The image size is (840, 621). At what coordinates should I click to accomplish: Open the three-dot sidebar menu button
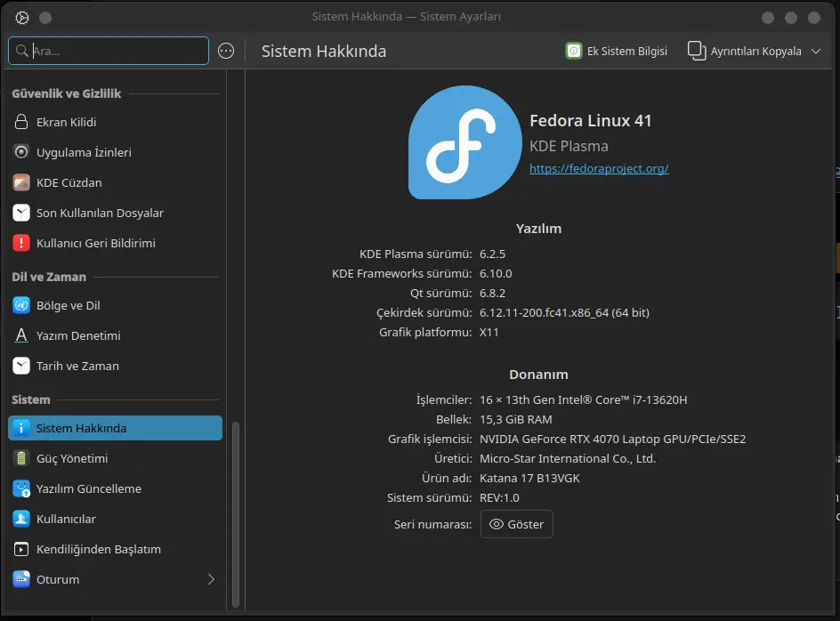pos(226,51)
